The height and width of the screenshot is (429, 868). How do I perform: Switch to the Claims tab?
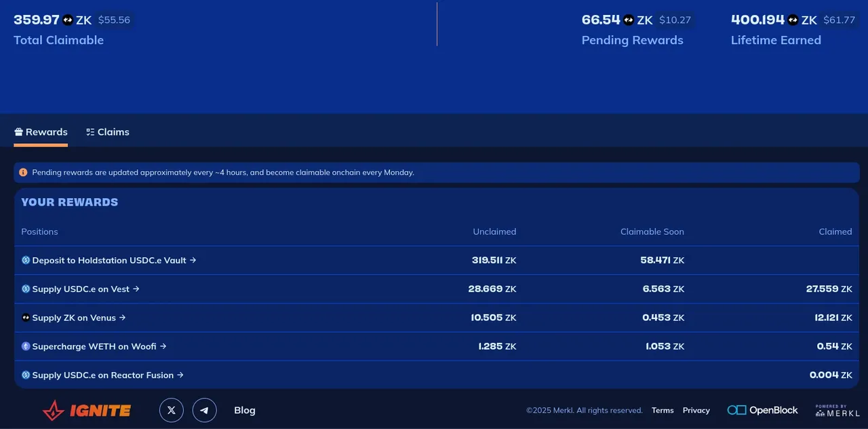click(107, 132)
